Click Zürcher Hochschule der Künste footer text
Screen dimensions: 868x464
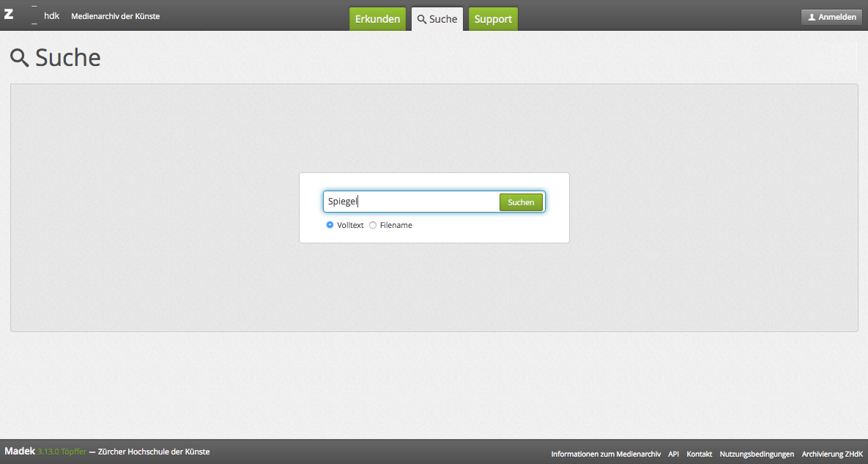pyautogui.click(x=154, y=452)
